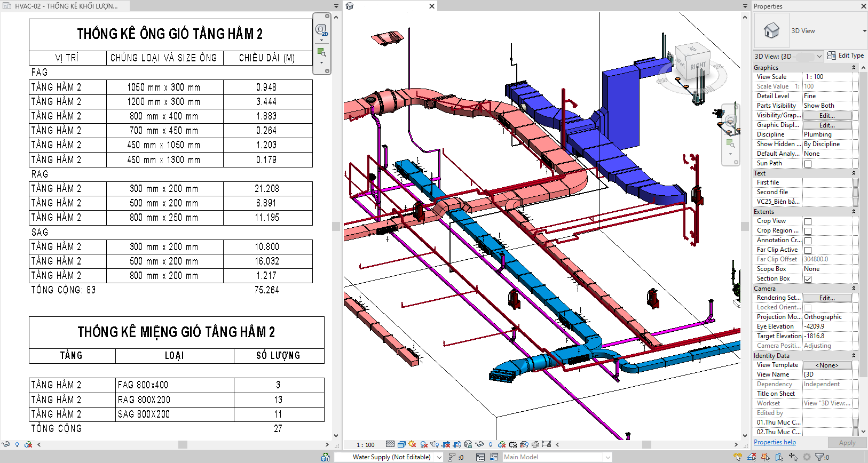The width and height of the screenshot is (868, 463).
Task: Check the Crop View checkbox
Action: coord(808,221)
